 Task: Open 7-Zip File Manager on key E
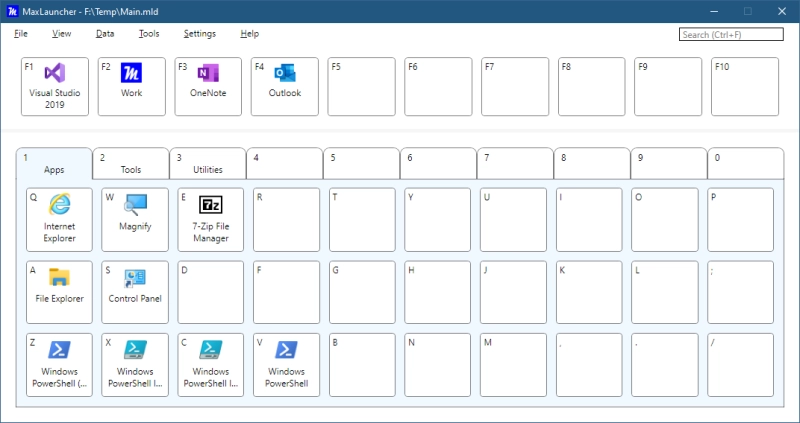click(x=211, y=220)
